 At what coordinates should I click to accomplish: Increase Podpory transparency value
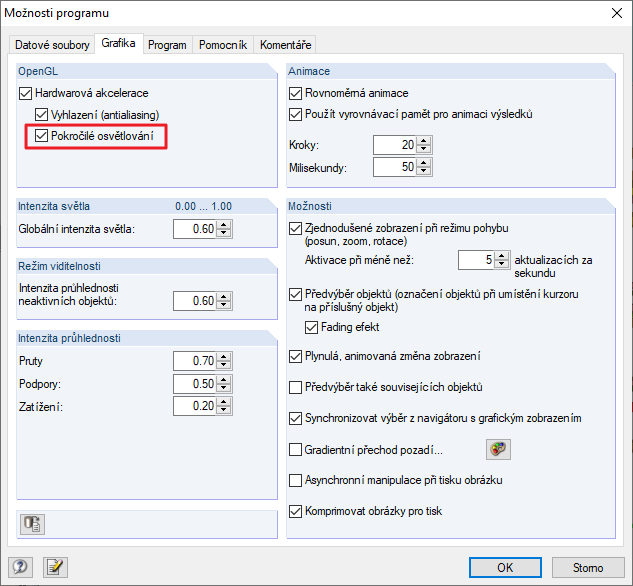(x=224, y=379)
